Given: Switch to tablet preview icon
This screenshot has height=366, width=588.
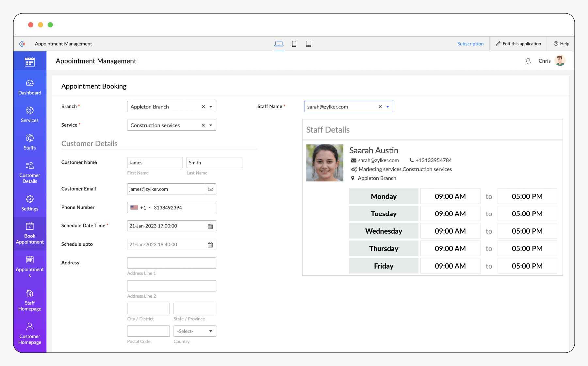Looking at the screenshot, I should 308,44.
